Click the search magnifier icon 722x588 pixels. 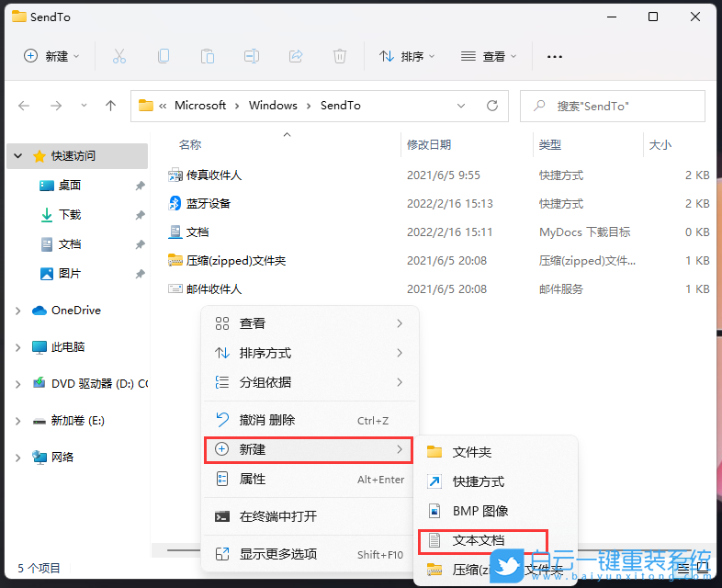(x=539, y=106)
